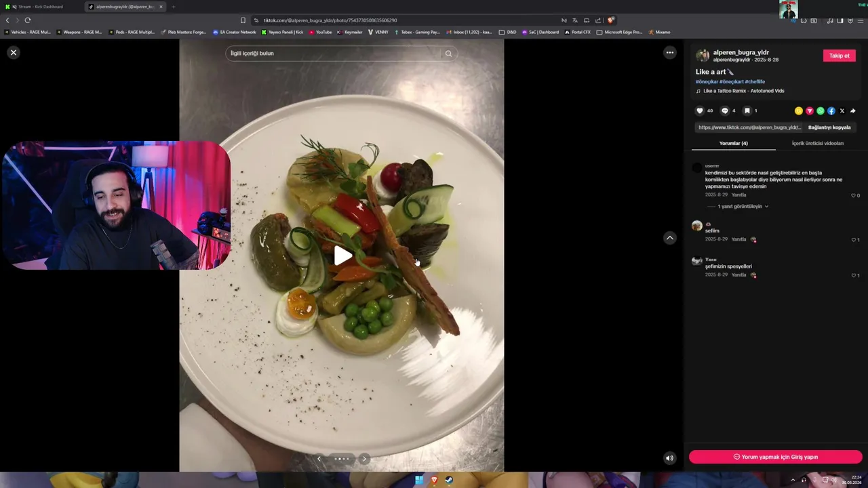Switch to 'Stream - Kick Dashboard' tab
Image resolution: width=868 pixels, height=488 pixels.
(x=42, y=7)
